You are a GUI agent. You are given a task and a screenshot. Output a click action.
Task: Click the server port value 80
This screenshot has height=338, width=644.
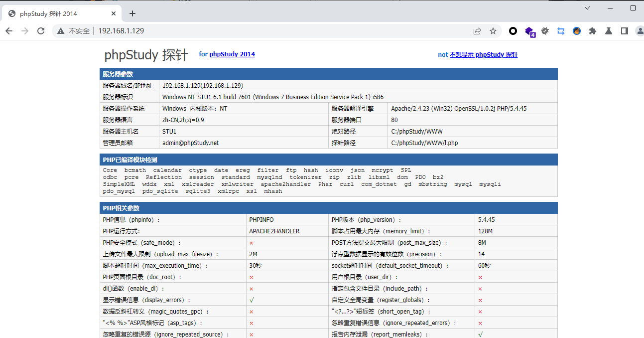[x=394, y=120]
